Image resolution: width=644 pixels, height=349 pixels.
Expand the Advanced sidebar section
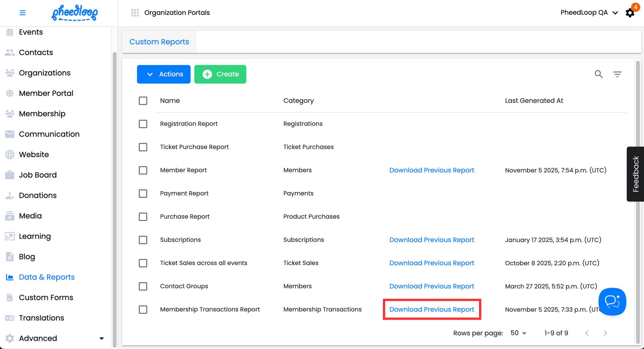(x=101, y=339)
